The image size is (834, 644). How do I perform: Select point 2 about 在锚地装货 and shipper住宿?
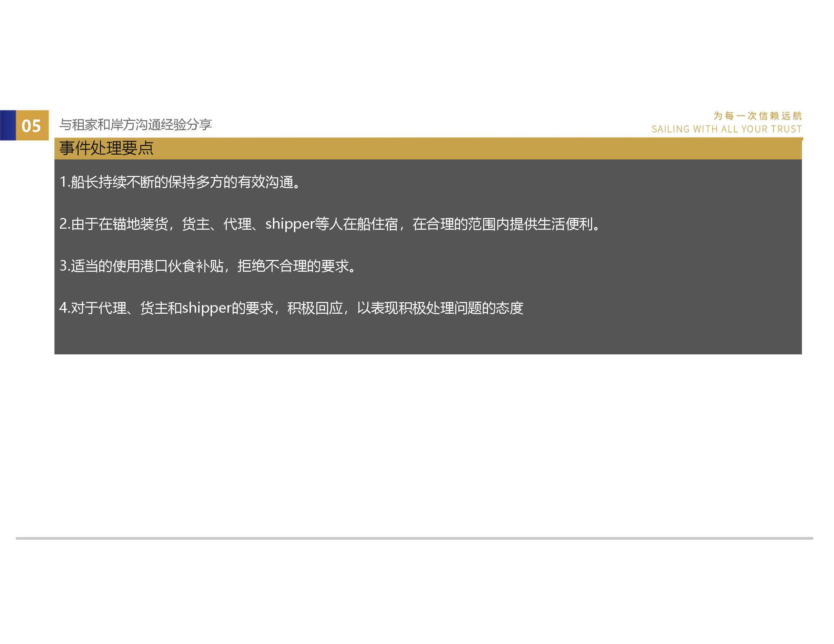[329, 224]
